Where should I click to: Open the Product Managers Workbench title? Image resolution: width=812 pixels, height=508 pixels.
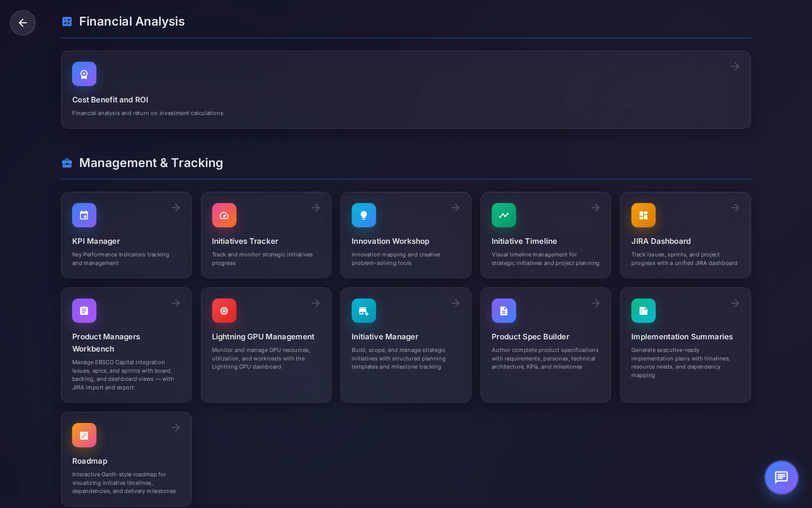click(x=106, y=343)
